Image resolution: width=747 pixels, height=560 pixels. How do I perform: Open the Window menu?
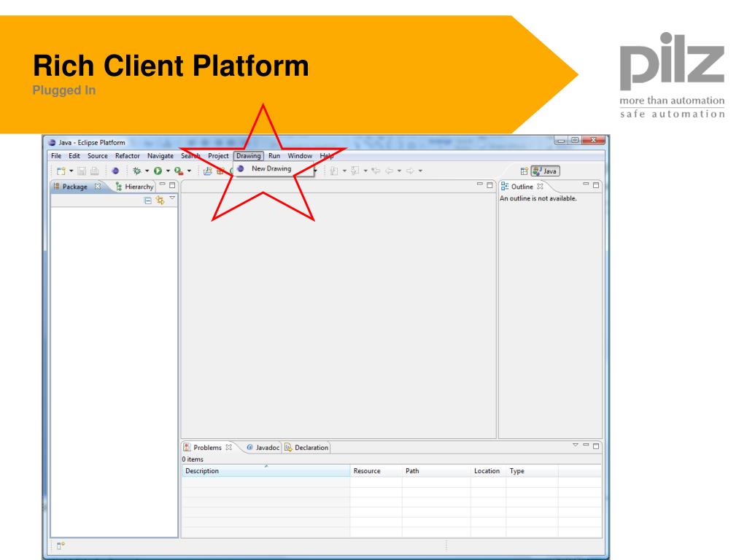[300, 156]
